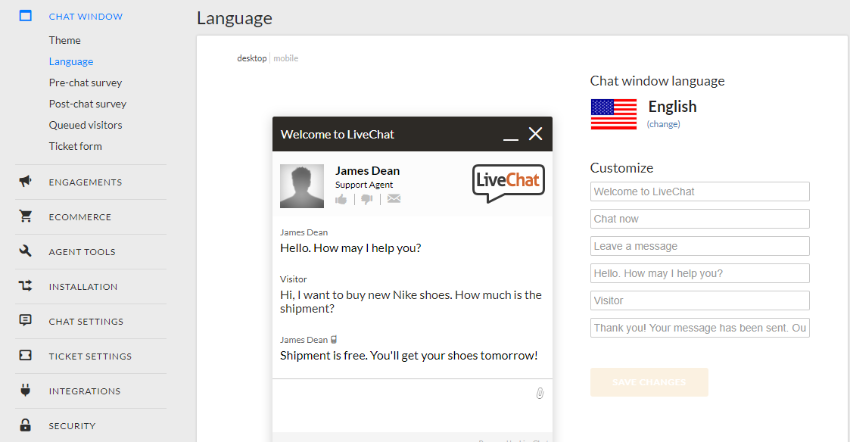Image resolution: width=850 pixels, height=442 pixels.
Task: Click the (change) language link
Action: point(664,124)
